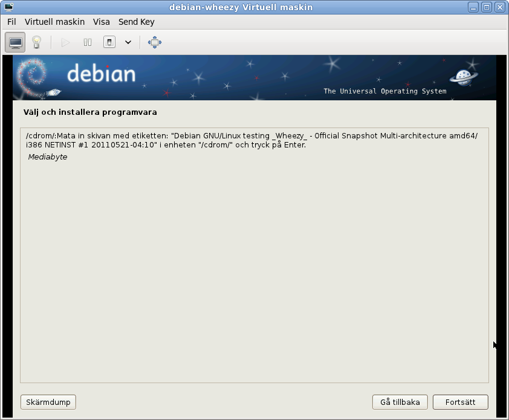The height and width of the screenshot is (420, 509).
Task: Click the window menu icon in title bar
Action: [8, 7]
